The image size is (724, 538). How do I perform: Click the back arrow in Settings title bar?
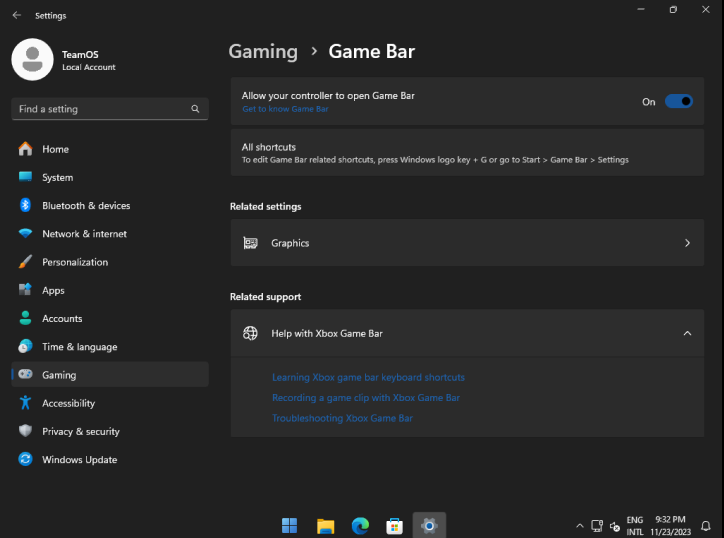(x=17, y=15)
